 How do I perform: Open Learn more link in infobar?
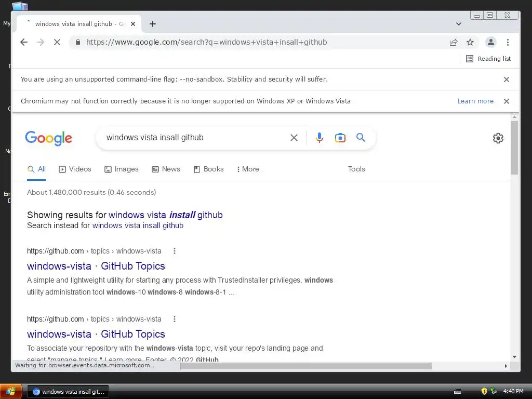coord(475,101)
